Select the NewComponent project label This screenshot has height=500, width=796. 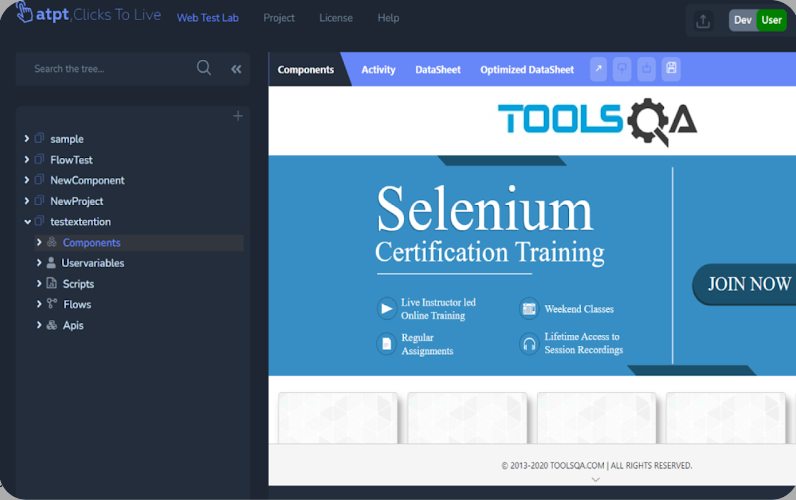[x=87, y=180]
